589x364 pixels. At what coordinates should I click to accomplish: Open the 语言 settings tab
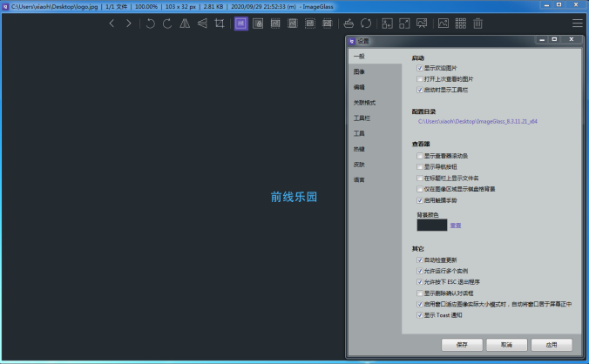[x=376, y=179]
